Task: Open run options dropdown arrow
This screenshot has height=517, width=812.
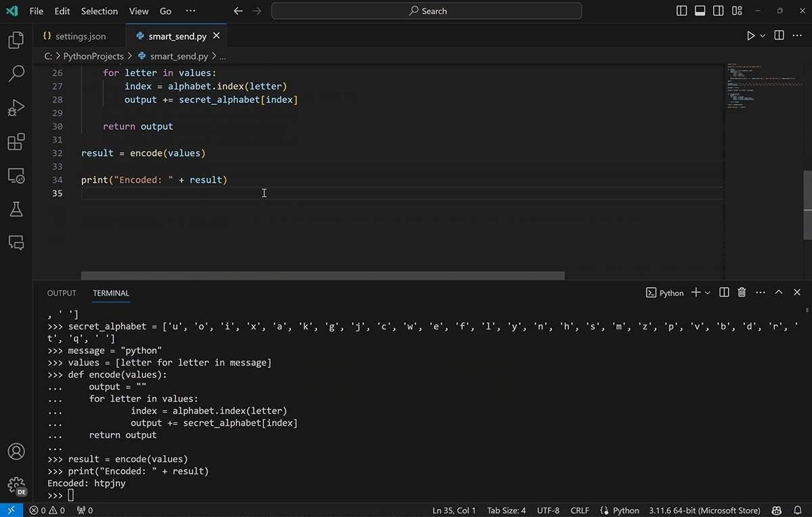Action: [x=763, y=36]
